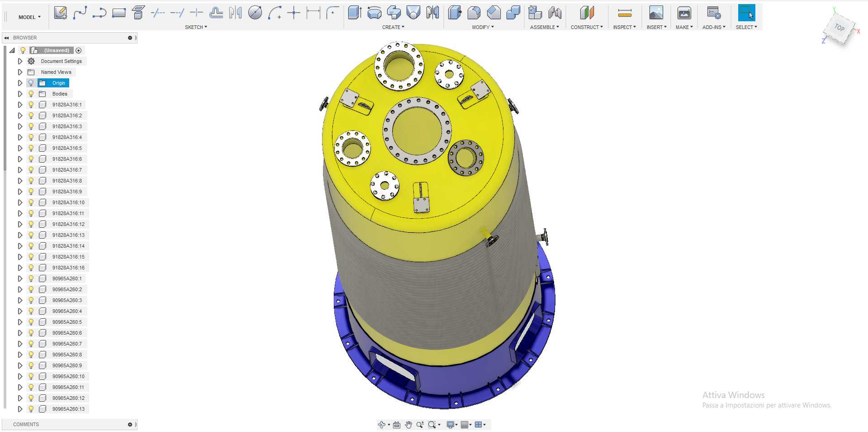Click the Scripts and Add-Ins icon
Screen dimensions: 868x432
714,13
